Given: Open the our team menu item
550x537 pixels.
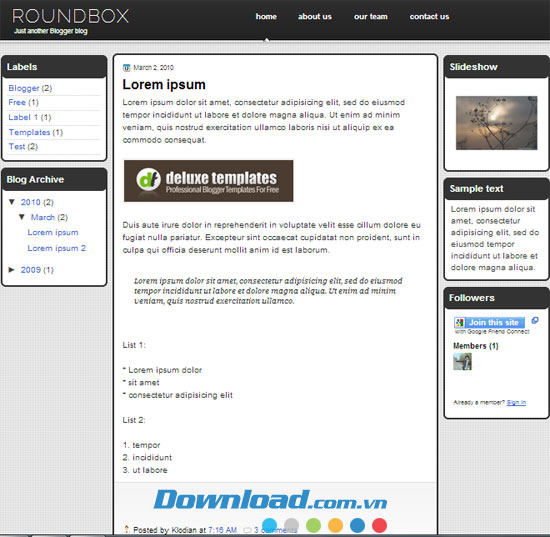Looking at the screenshot, I should click(x=370, y=16).
